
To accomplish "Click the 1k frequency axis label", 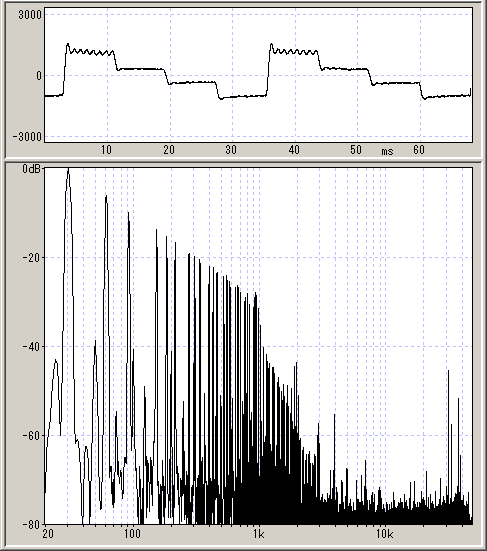I will coord(258,534).
